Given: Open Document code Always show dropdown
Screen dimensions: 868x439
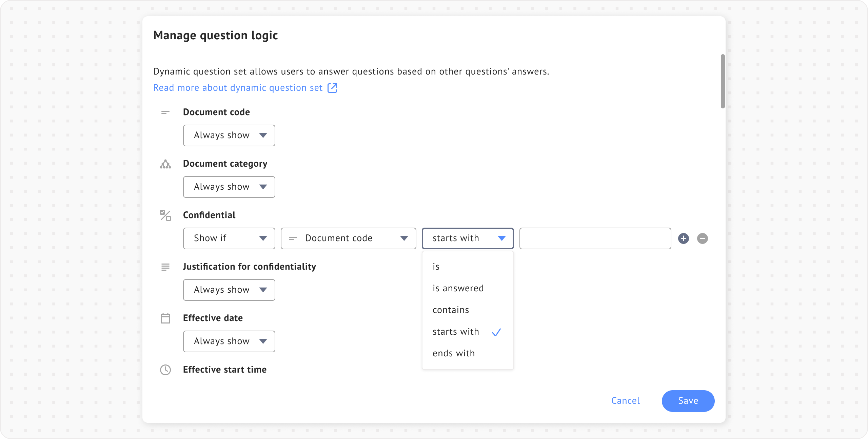Looking at the screenshot, I should [229, 135].
